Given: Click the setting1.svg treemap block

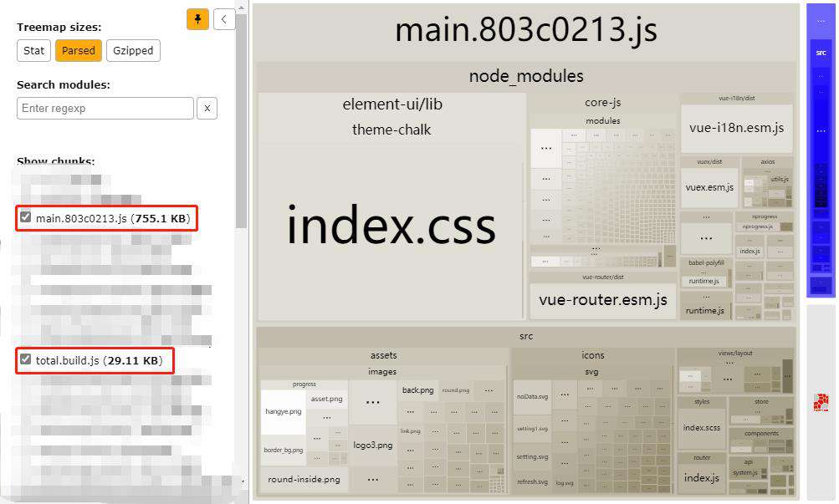Looking at the screenshot, I should pos(532,429).
